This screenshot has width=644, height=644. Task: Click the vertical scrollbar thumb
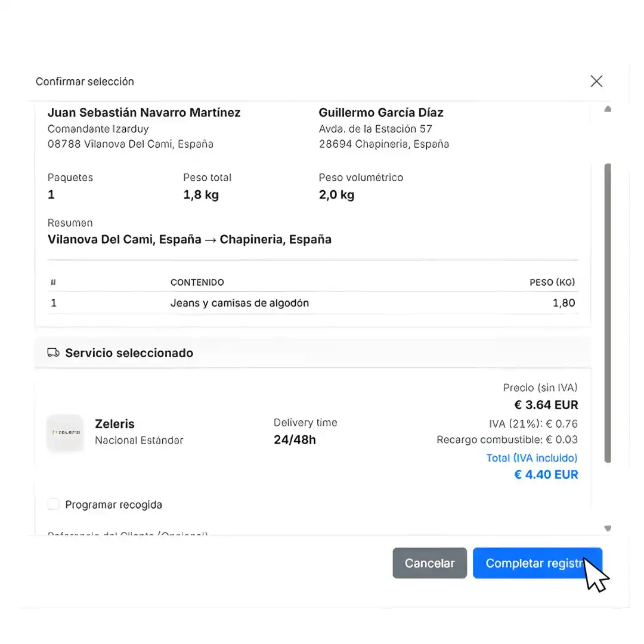[608, 312]
